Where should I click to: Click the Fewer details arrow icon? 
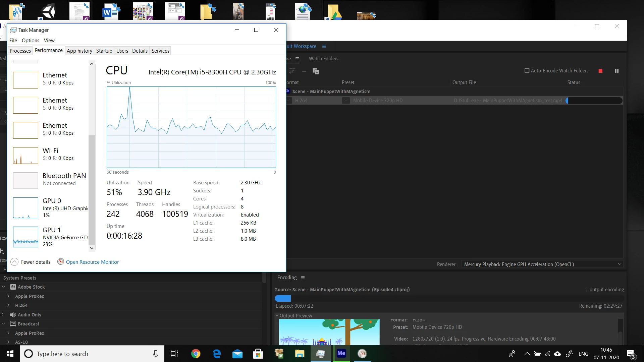click(x=14, y=262)
